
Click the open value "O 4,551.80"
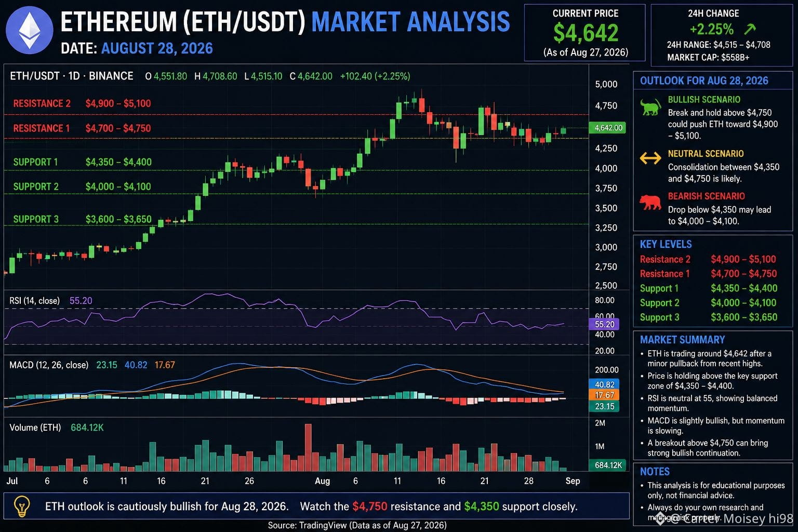166,76
